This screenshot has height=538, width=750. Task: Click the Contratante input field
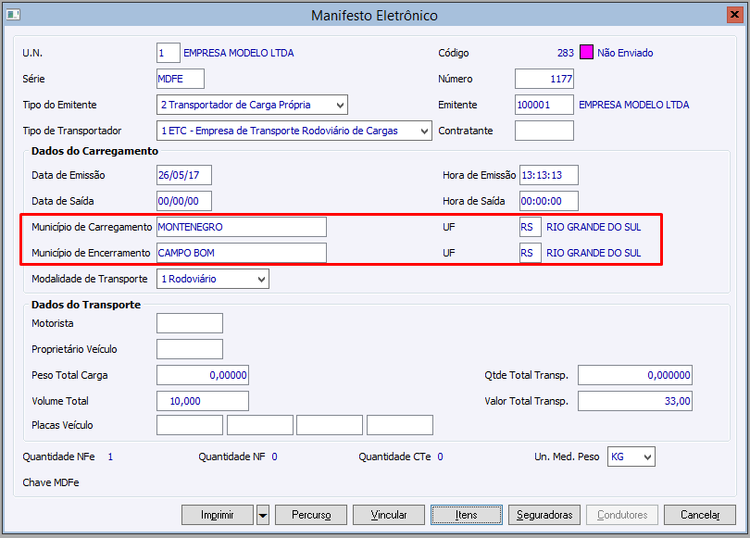[544, 131]
